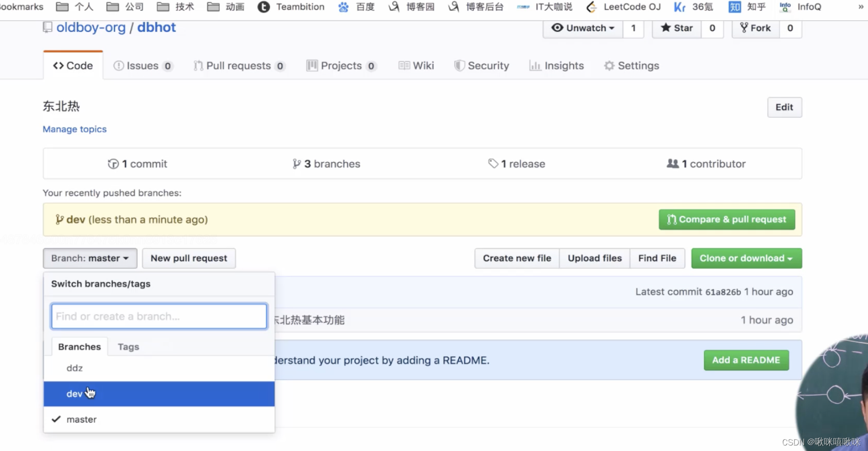Select the ddz branch
This screenshot has height=451, width=868.
click(x=159, y=368)
